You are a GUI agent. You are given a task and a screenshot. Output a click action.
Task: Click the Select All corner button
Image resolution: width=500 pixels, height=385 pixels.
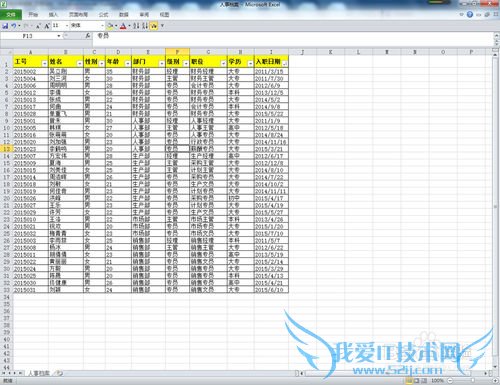click(6, 52)
